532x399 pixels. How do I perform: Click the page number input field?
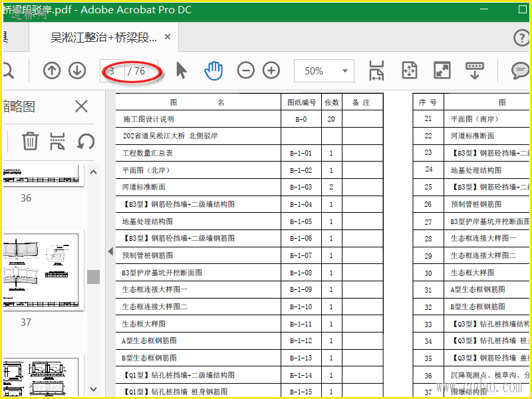tap(112, 71)
